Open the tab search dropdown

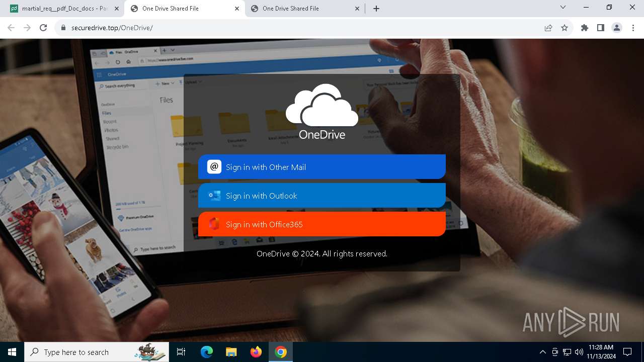tap(563, 8)
